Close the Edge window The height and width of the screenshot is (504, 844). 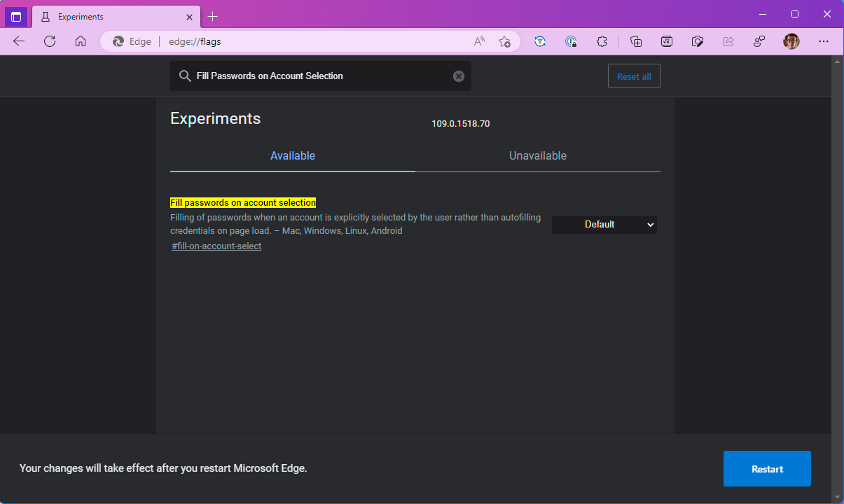coord(827,14)
